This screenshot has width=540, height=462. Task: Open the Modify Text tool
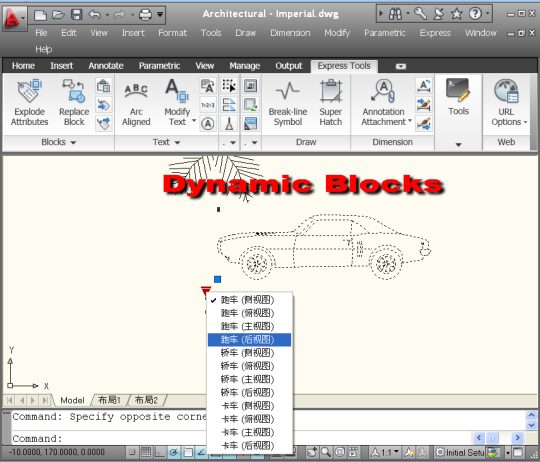pyautogui.click(x=177, y=103)
